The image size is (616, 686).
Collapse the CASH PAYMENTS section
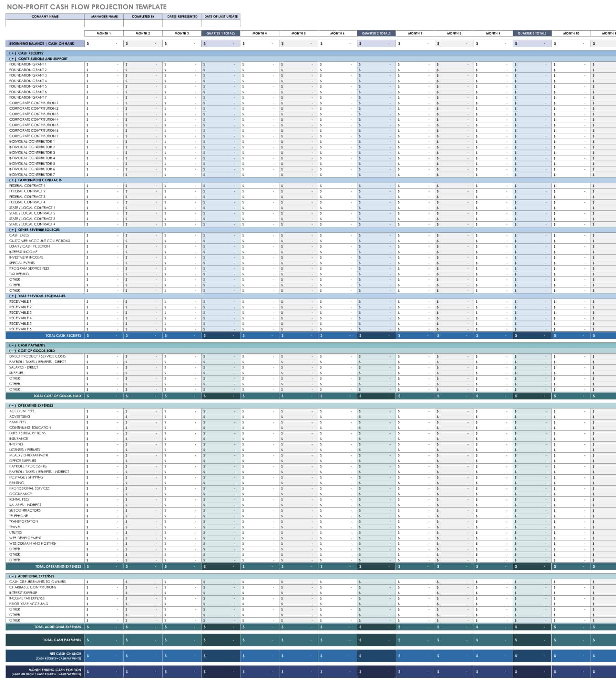[13, 345]
